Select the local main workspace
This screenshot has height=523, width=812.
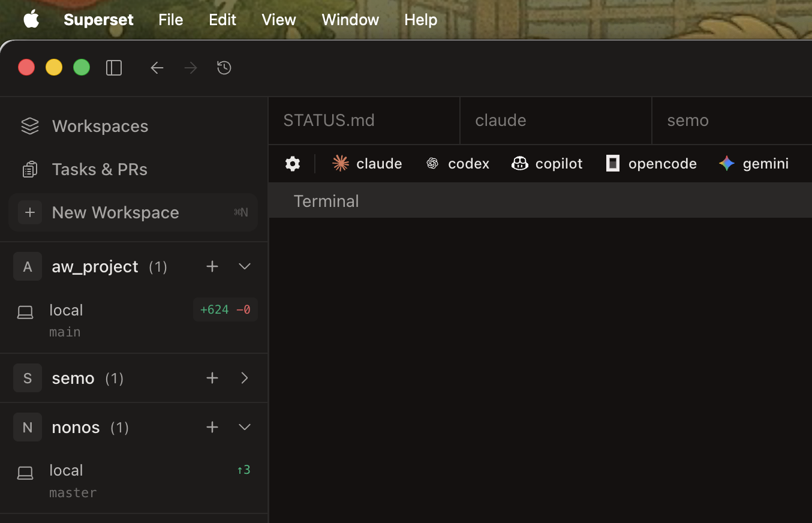coord(133,320)
